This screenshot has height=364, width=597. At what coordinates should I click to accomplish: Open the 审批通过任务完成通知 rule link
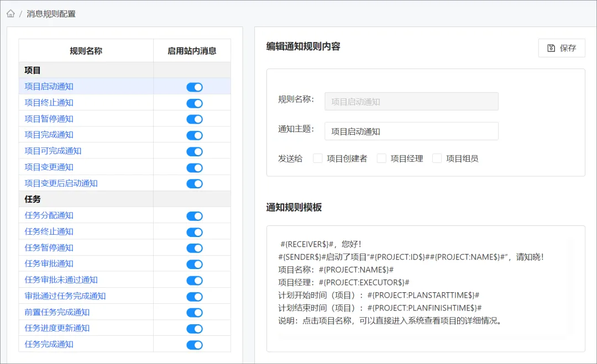point(65,296)
